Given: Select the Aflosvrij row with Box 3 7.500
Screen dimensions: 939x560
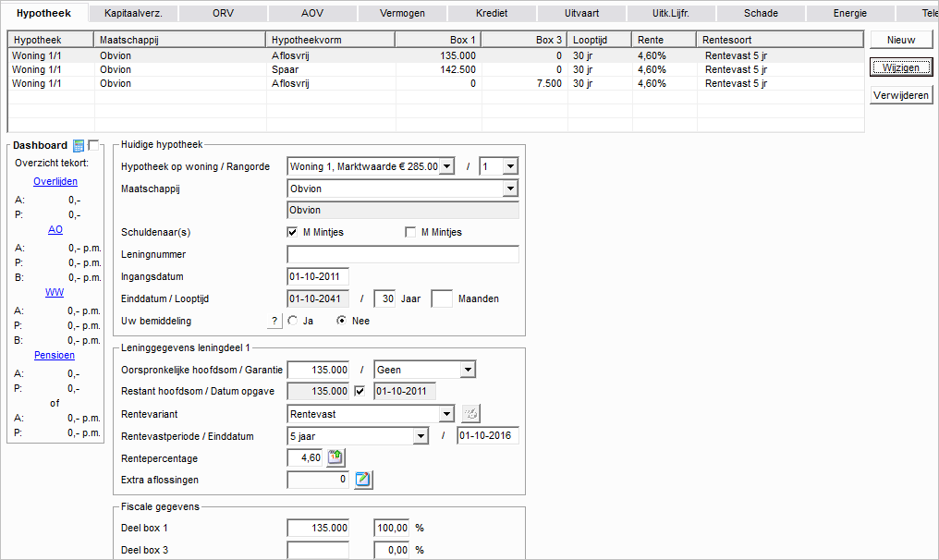Looking at the screenshot, I should coord(436,83).
